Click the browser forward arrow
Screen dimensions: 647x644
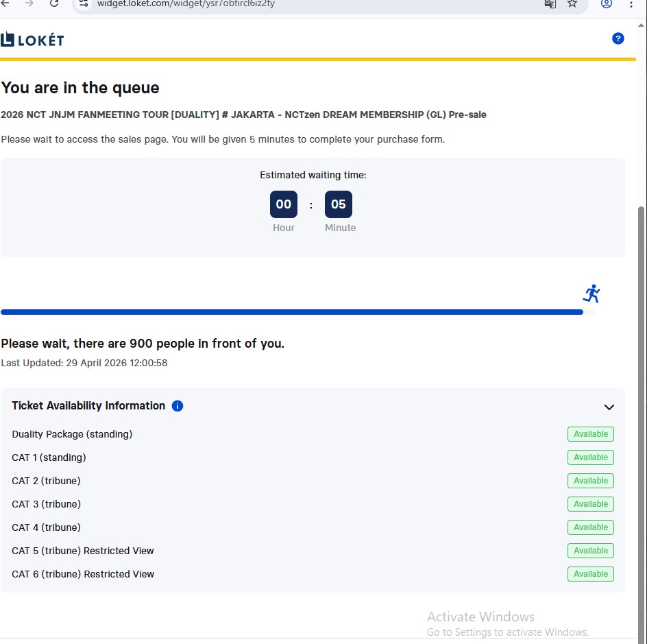[29, 3]
